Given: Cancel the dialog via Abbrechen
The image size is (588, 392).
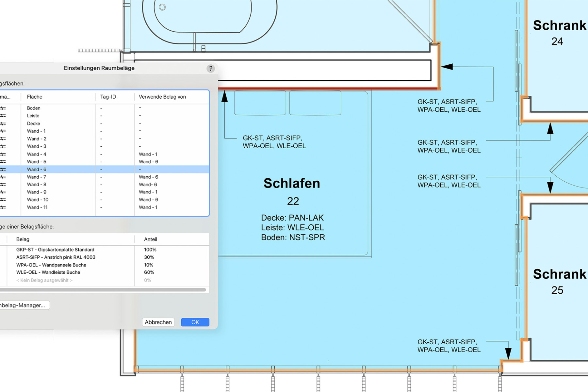Looking at the screenshot, I should (x=158, y=322).
